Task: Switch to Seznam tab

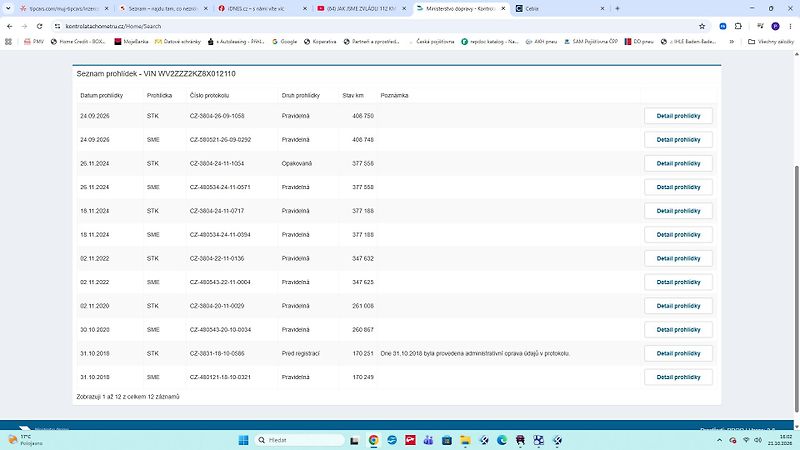Action: [163, 9]
